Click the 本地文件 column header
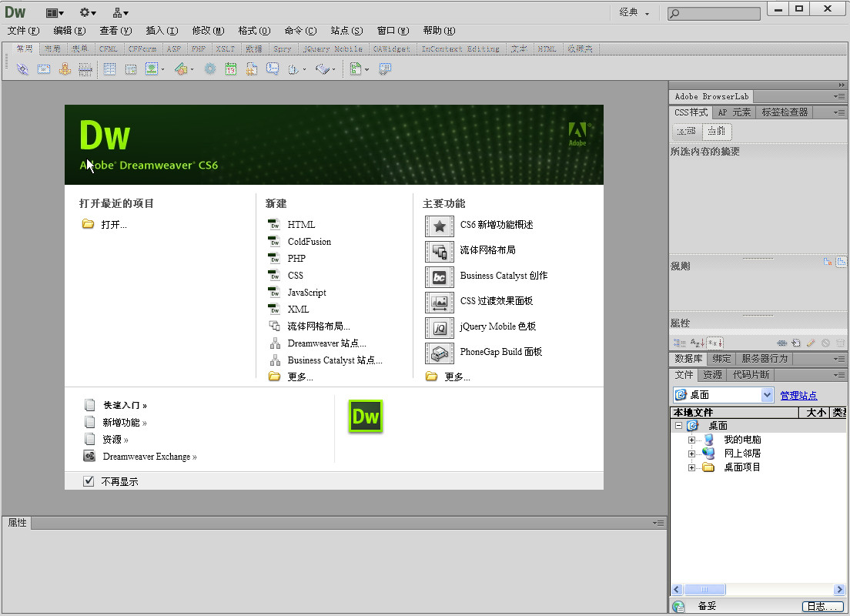850x616 pixels. (x=735, y=413)
